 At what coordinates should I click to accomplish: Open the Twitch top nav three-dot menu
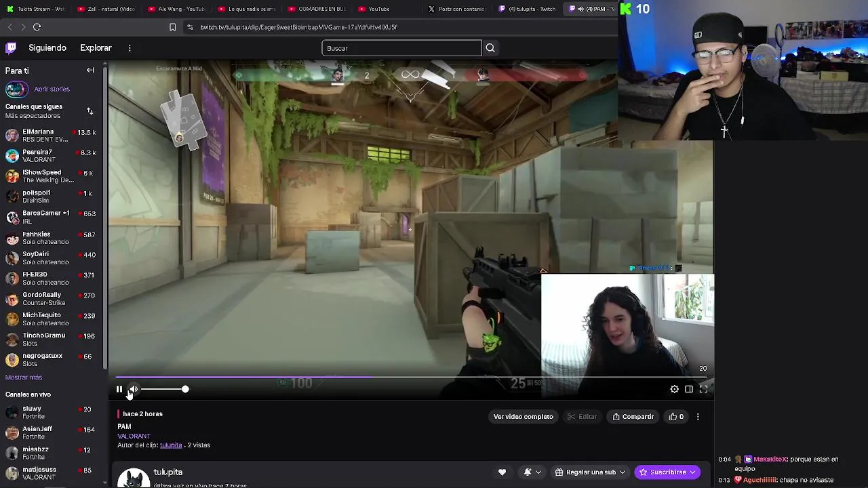pos(130,48)
